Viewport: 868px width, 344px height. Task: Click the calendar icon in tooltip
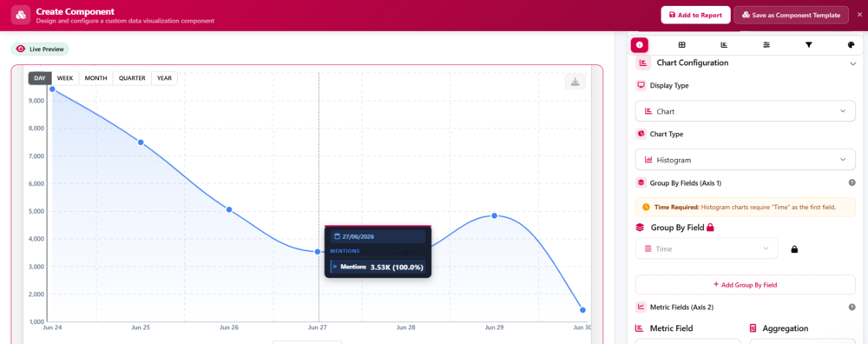[337, 236]
